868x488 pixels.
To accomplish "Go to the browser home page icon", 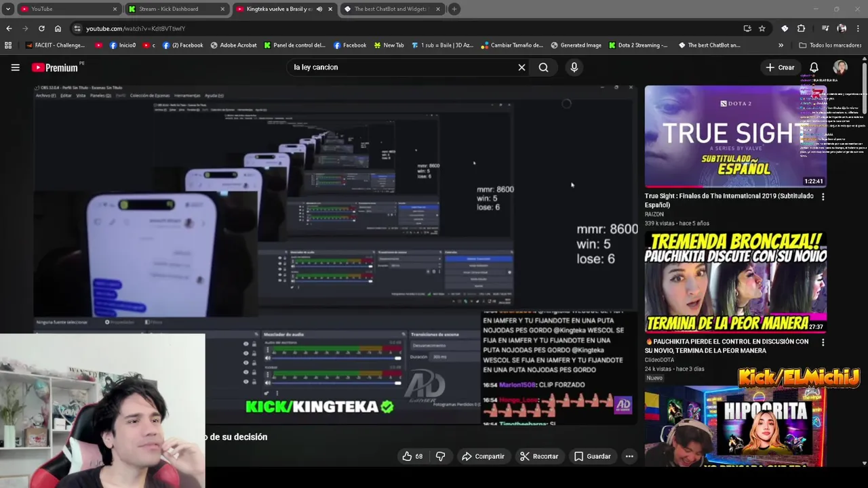I will pos(58,28).
